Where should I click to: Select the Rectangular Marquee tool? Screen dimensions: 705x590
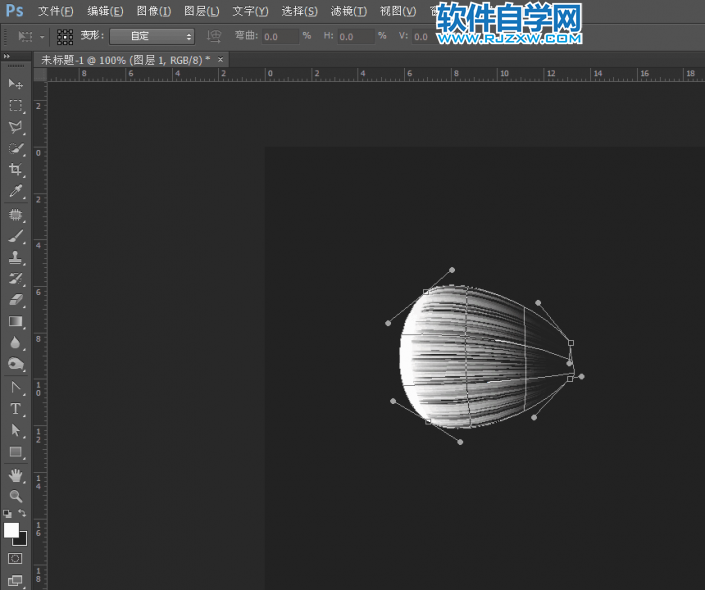point(16,106)
